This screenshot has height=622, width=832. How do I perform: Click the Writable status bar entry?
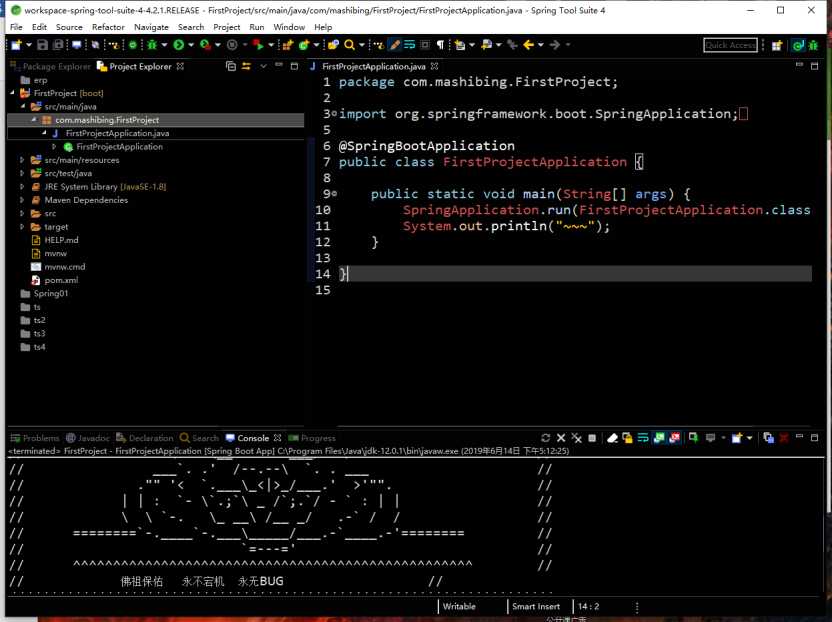coord(459,606)
